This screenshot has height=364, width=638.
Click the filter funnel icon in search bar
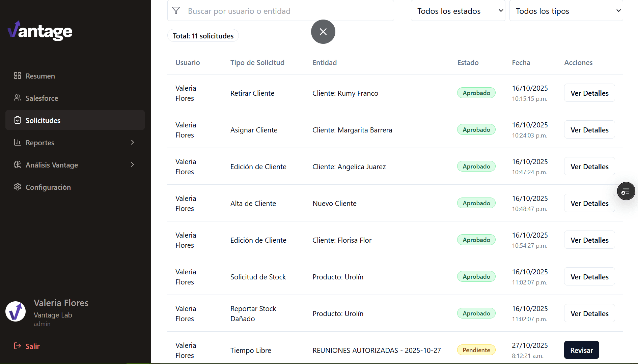click(176, 10)
